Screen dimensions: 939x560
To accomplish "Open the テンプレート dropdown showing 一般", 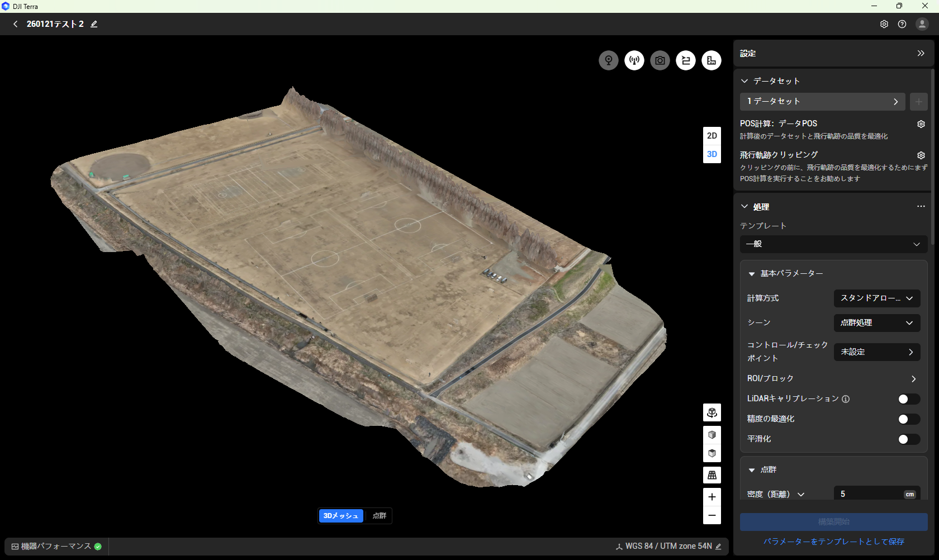I will [833, 244].
